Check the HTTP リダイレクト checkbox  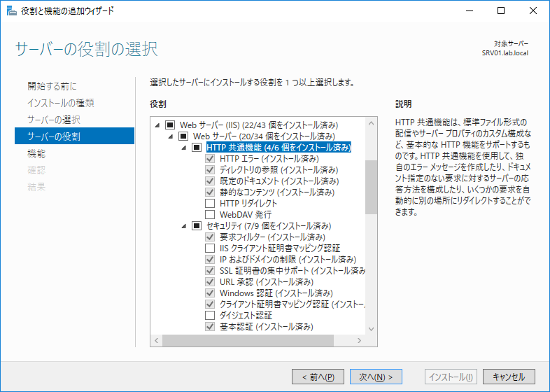coord(210,203)
